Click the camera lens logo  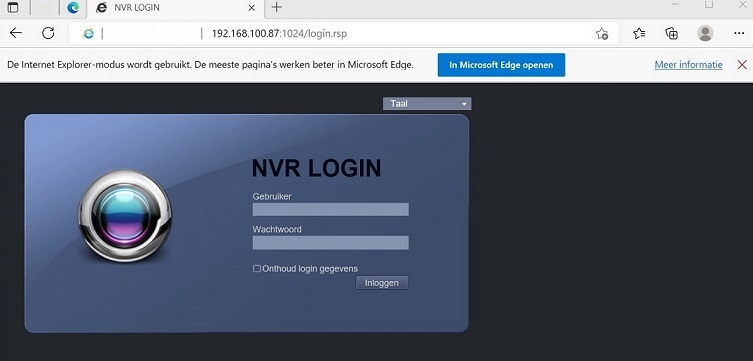point(124,216)
